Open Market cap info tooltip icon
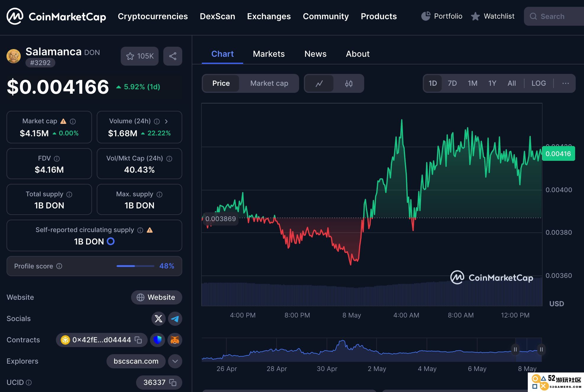This screenshot has width=584, height=392. tap(73, 122)
